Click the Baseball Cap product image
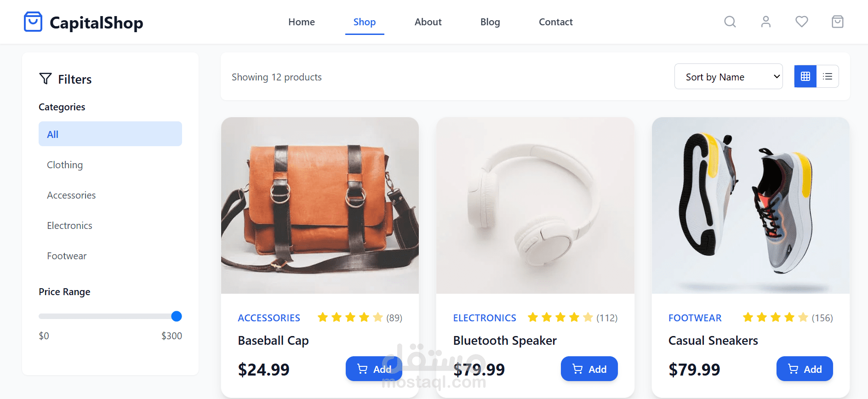Image resolution: width=868 pixels, height=399 pixels. tap(320, 205)
